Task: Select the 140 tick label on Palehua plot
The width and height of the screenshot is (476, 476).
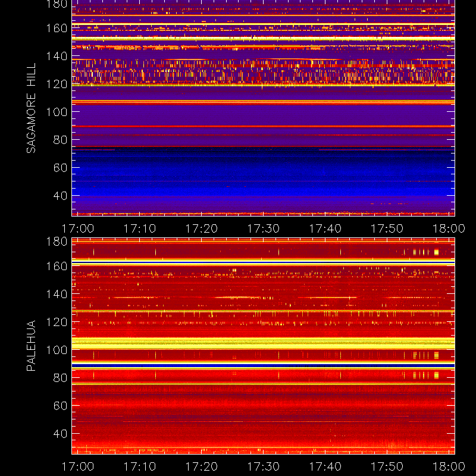Action: [x=57, y=294]
